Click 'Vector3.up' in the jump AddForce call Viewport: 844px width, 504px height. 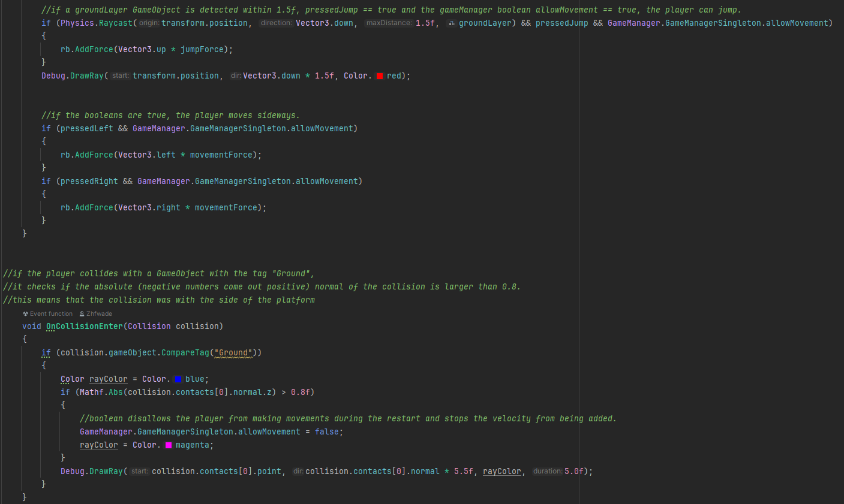142,49
